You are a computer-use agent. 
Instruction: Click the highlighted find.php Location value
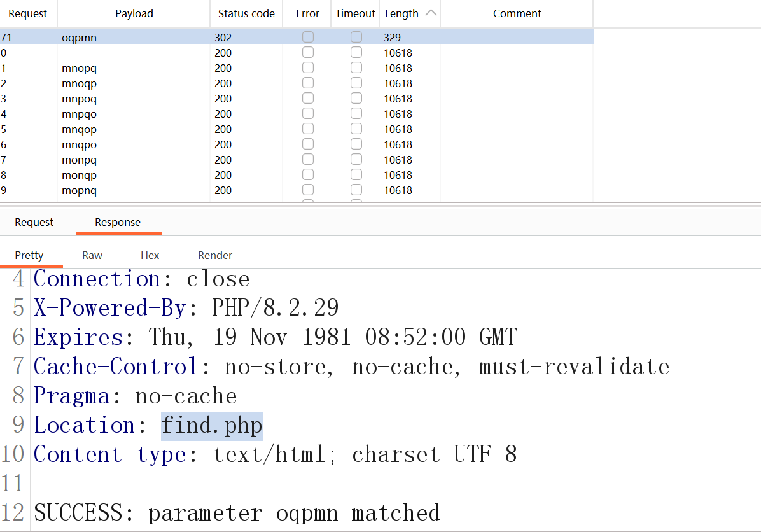pyautogui.click(x=212, y=425)
